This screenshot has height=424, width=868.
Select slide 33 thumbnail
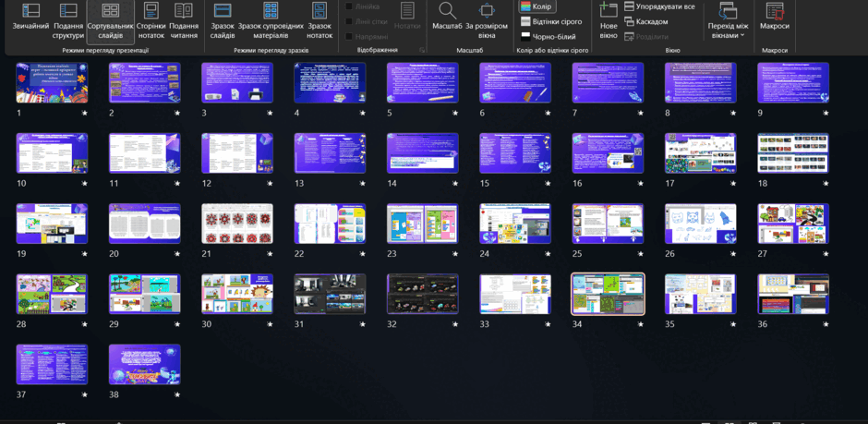click(x=515, y=295)
